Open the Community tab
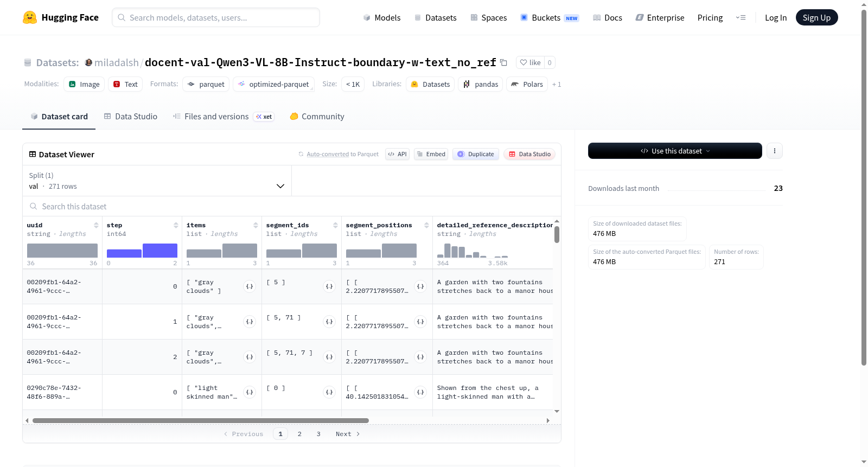The height and width of the screenshot is (467, 868). point(317,117)
